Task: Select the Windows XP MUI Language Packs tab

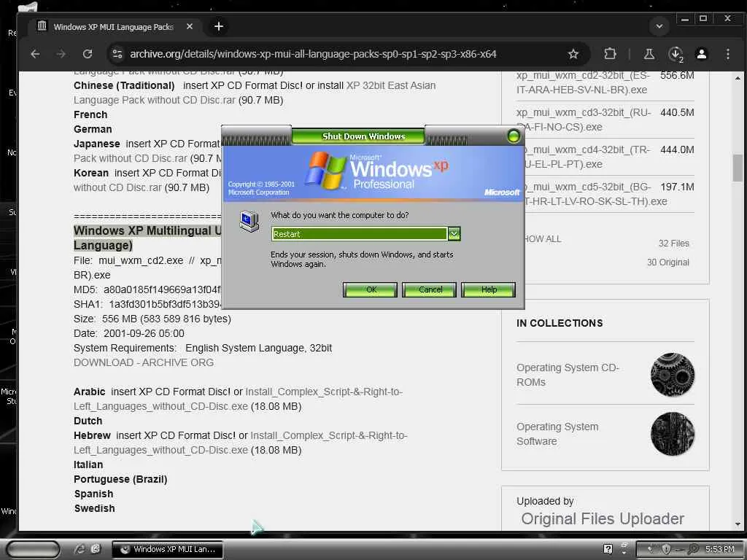Action: pyautogui.click(x=113, y=27)
